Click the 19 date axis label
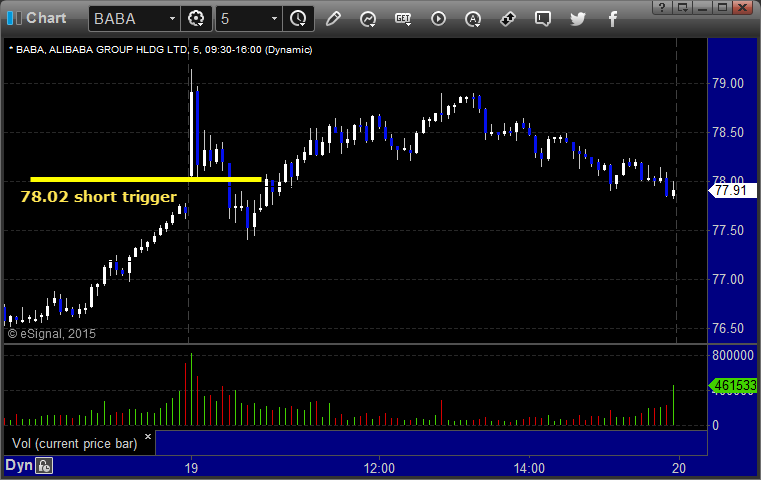Viewport: 761px width, 480px height. [191, 468]
